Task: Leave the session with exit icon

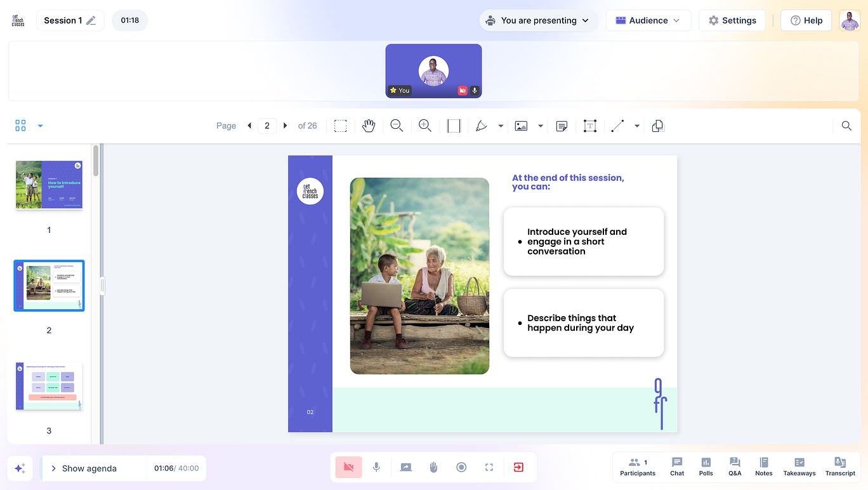Action: (518, 467)
